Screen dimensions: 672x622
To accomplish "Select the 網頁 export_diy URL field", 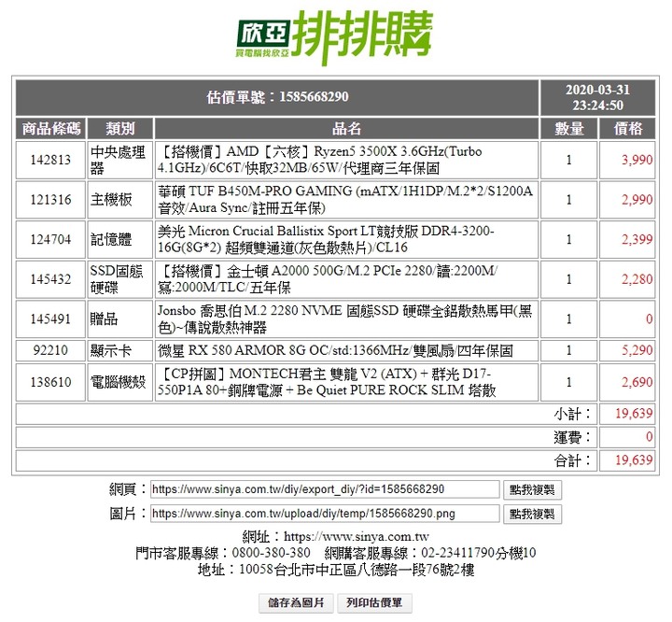I will 325,489.
